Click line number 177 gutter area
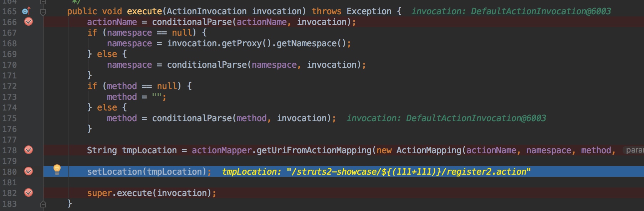The width and height of the screenshot is (644, 211). coord(9,140)
